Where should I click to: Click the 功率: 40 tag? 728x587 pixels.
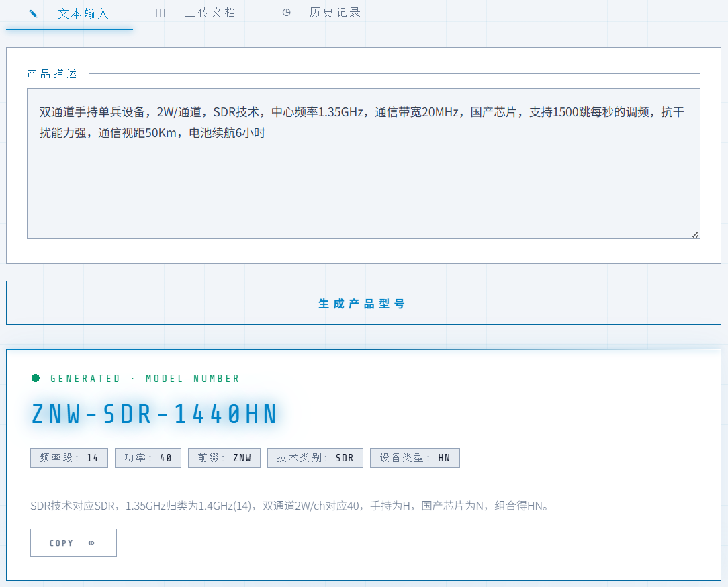(148, 458)
